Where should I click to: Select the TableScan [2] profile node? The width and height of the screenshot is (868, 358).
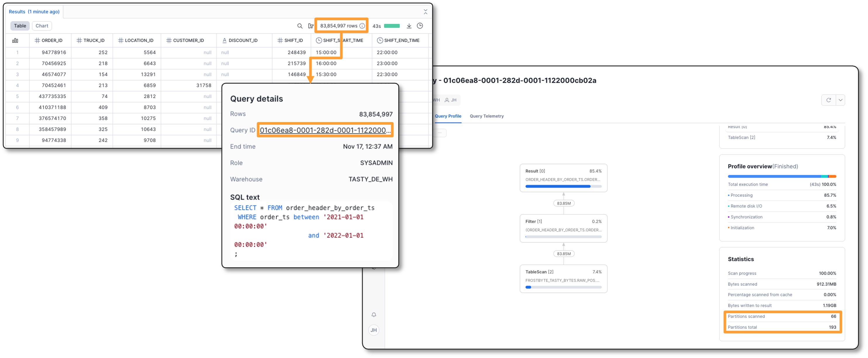point(563,279)
